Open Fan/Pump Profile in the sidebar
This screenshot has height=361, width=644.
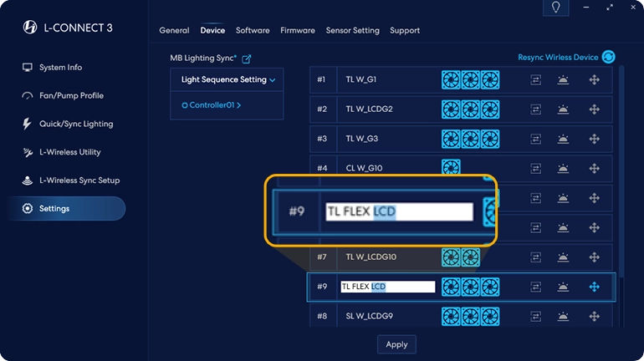point(63,95)
